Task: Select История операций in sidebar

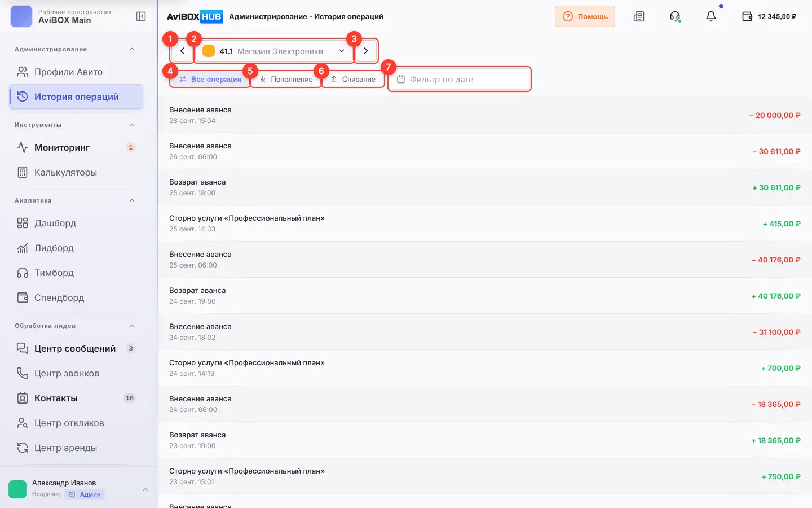Action: [x=76, y=97]
